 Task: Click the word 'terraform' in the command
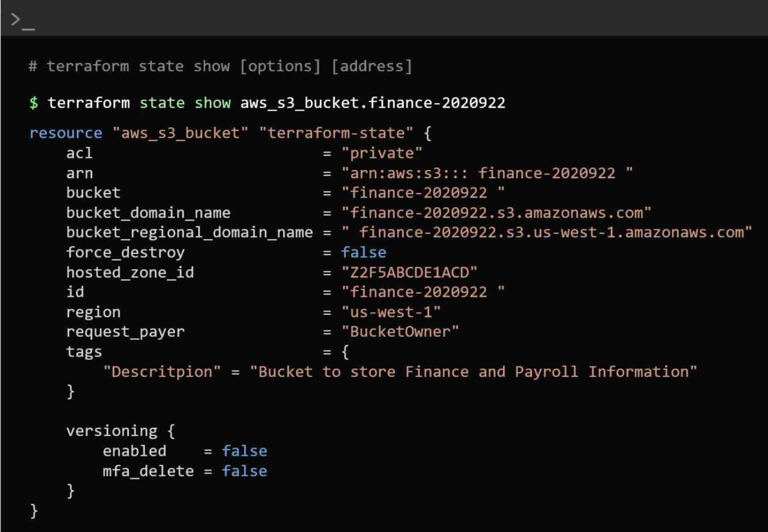(89, 103)
